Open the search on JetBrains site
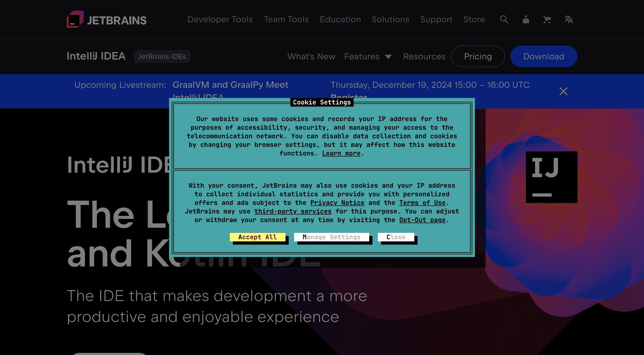The width and height of the screenshot is (644, 355). click(504, 20)
